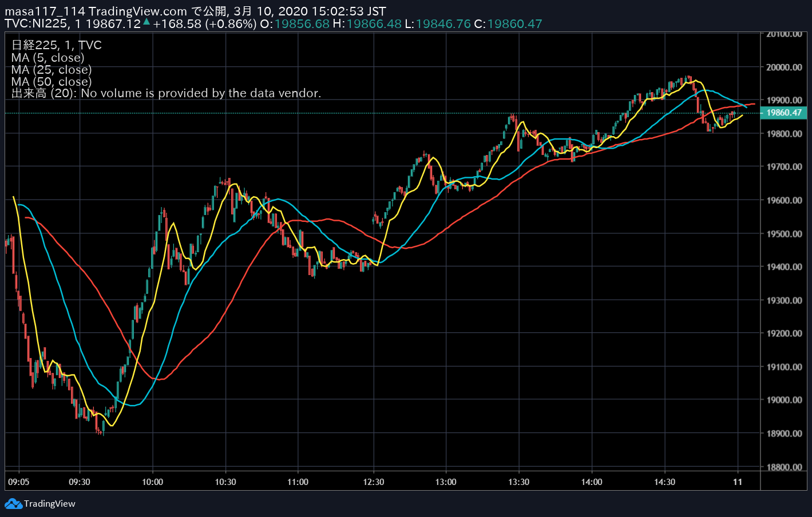The height and width of the screenshot is (517, 812).
Task: Click the 14:30 time axis label
Action: point(665,482)
